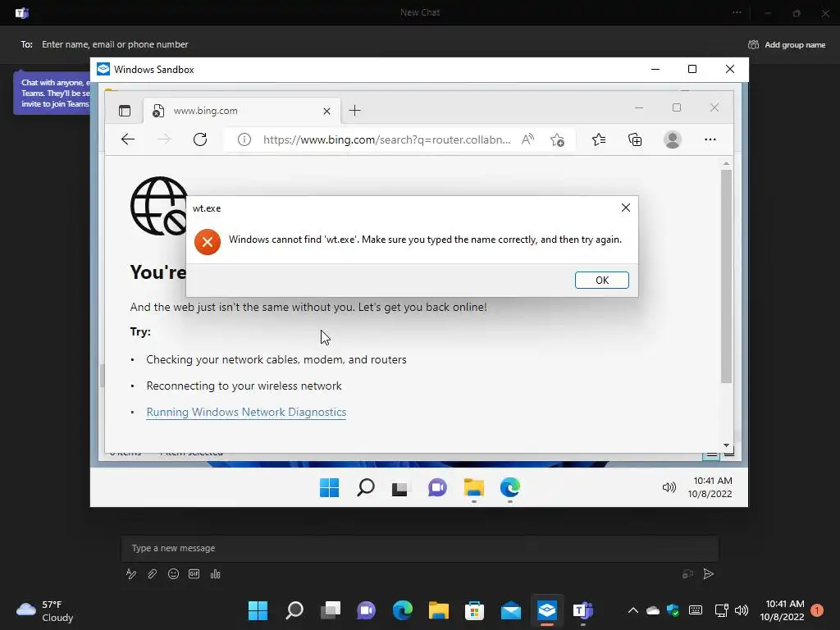Open host Windows Start menu
This screenshot has width=840, height=630.
[x=258, y=610]
